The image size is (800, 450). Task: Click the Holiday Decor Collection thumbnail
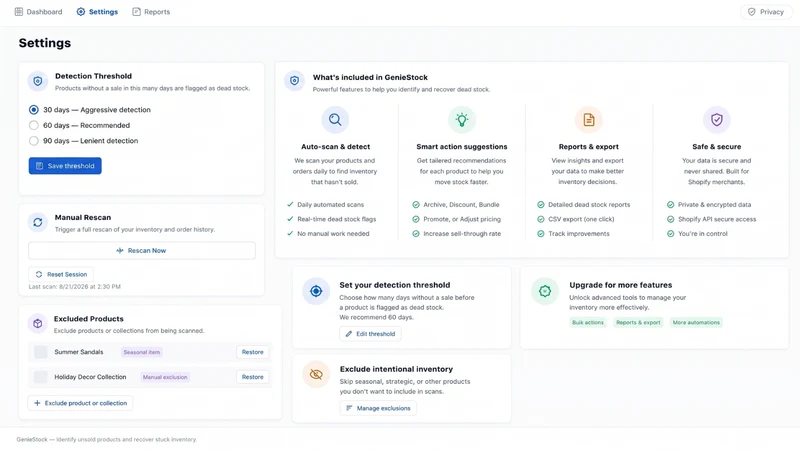point(41,377)
